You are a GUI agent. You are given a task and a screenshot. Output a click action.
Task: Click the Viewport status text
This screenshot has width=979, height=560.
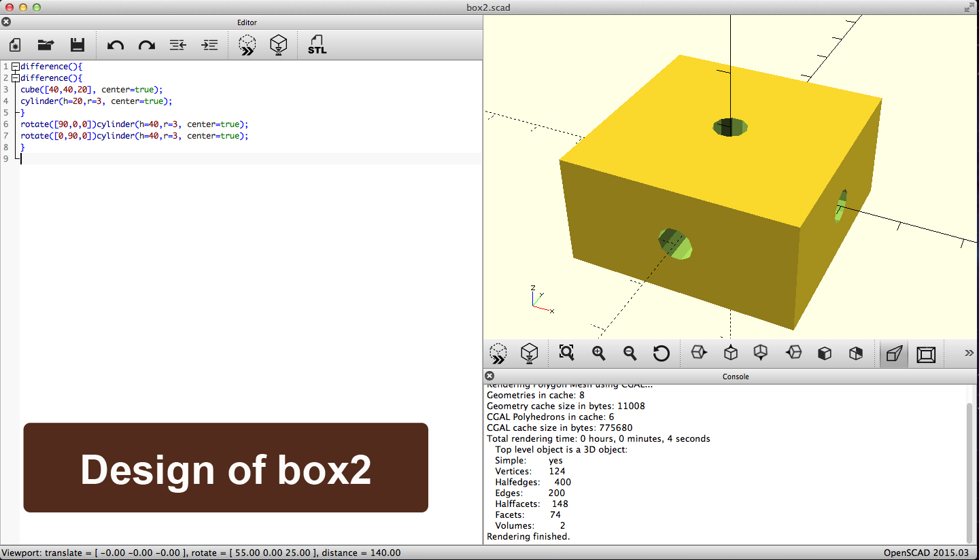pyautogui.click(x=201, y=553)
